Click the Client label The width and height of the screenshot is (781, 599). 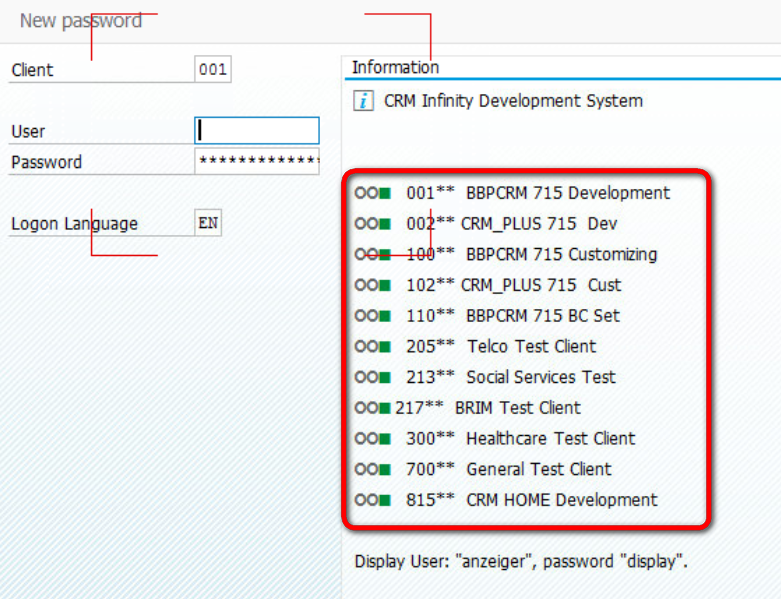[x=32, y=70]
